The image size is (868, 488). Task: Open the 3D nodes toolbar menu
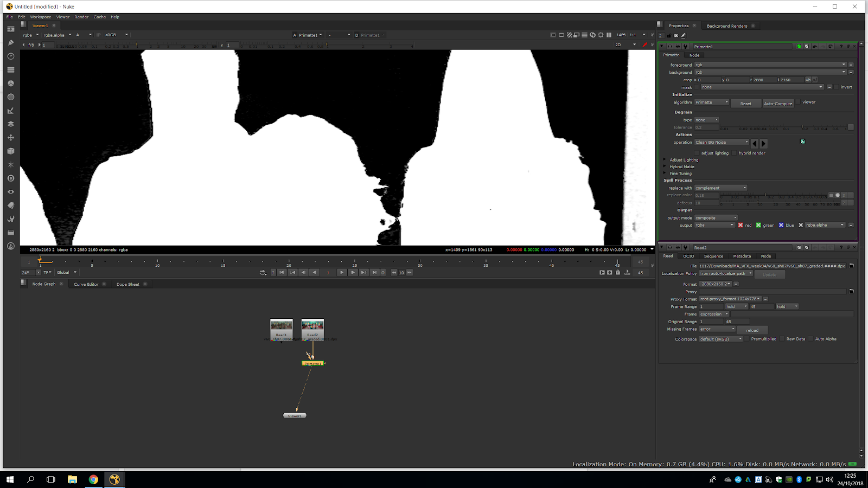coord(10,151)
